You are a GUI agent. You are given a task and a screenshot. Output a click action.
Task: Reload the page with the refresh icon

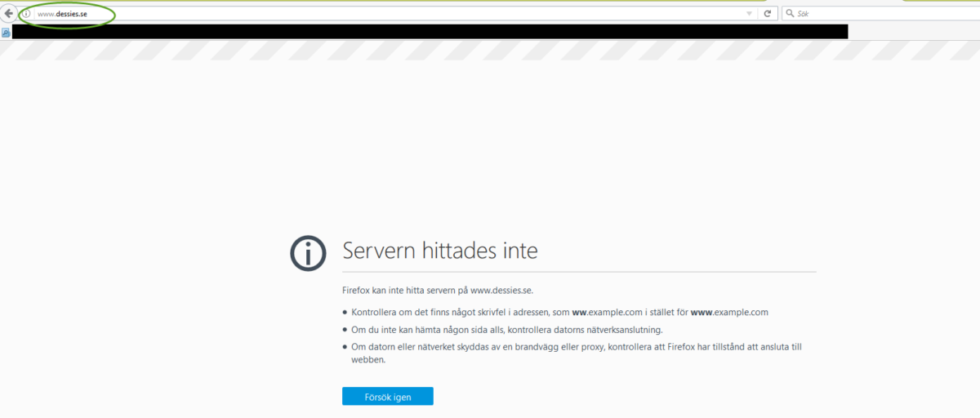point(768,14)
